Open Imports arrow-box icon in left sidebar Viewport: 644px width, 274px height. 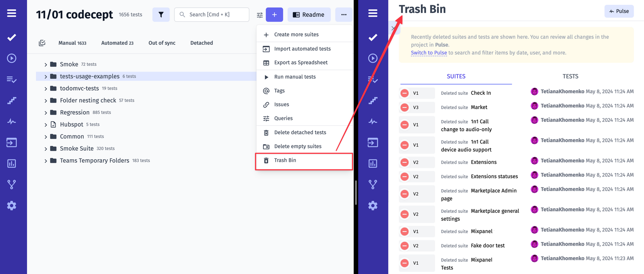(12, 142)
